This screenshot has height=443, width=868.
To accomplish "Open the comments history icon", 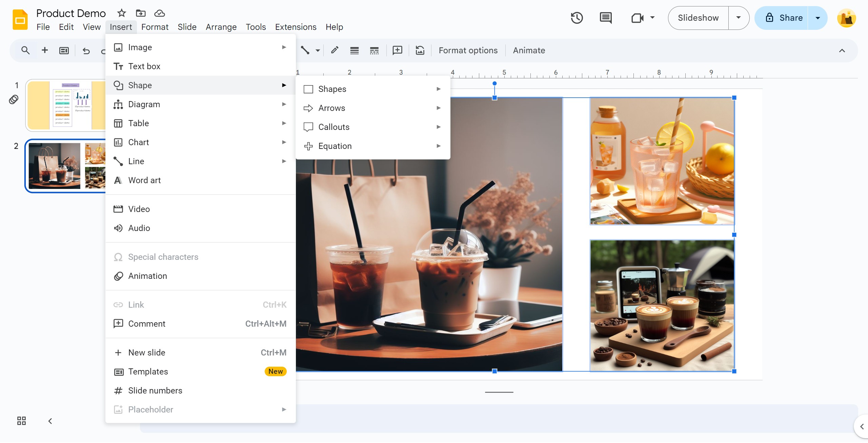I will click(x=606, y=18).
